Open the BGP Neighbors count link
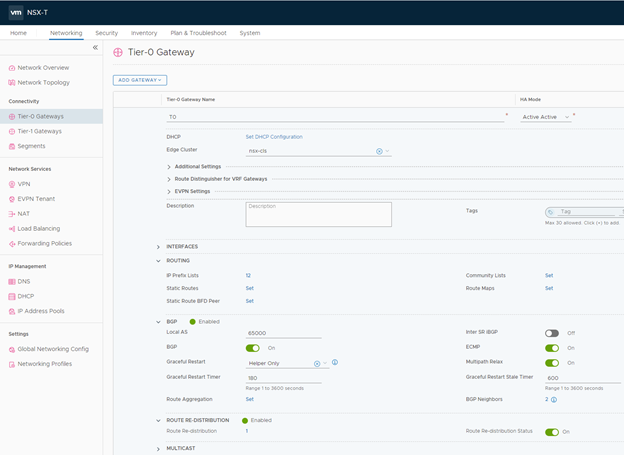 tap(547, 399)
